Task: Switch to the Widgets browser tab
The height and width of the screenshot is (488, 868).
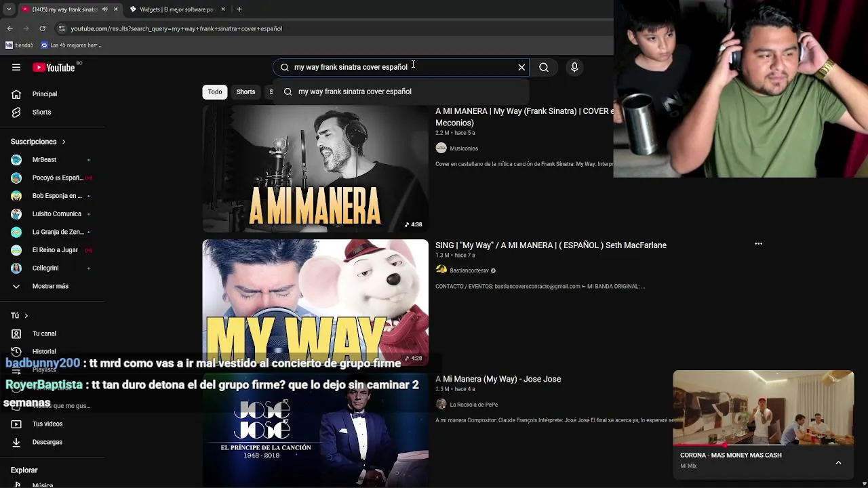Action: point(176,9)
